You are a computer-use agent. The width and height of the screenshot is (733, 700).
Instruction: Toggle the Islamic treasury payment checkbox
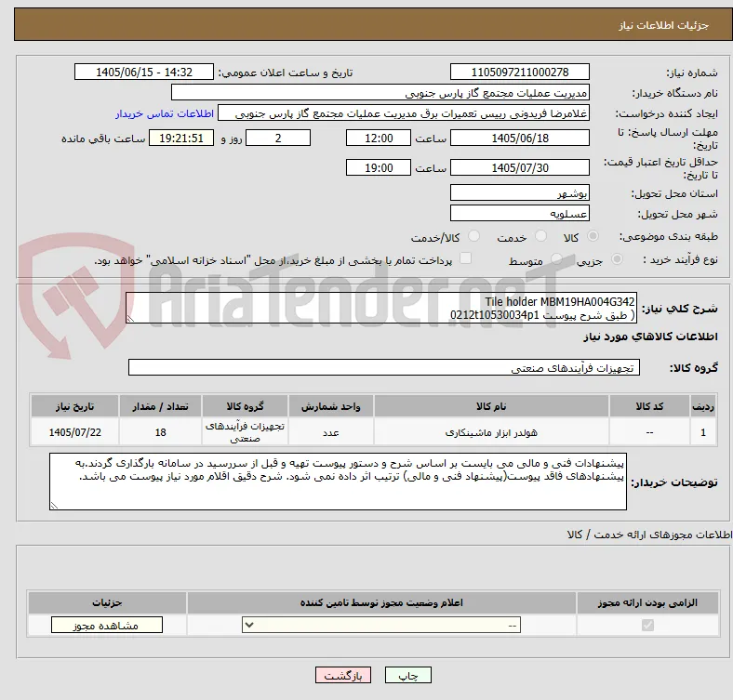[466, 258]
